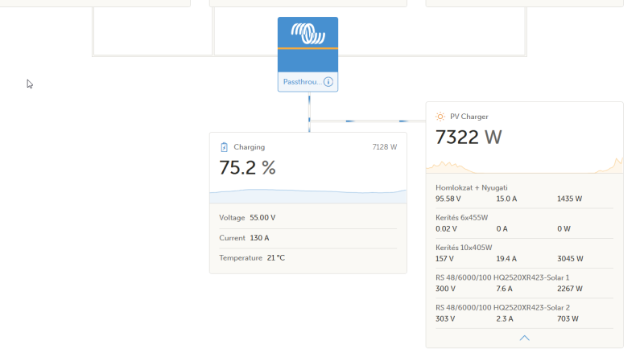
Task: Click the RS 48/6000/100 Solar 1 name
Action: click(502, 277)
